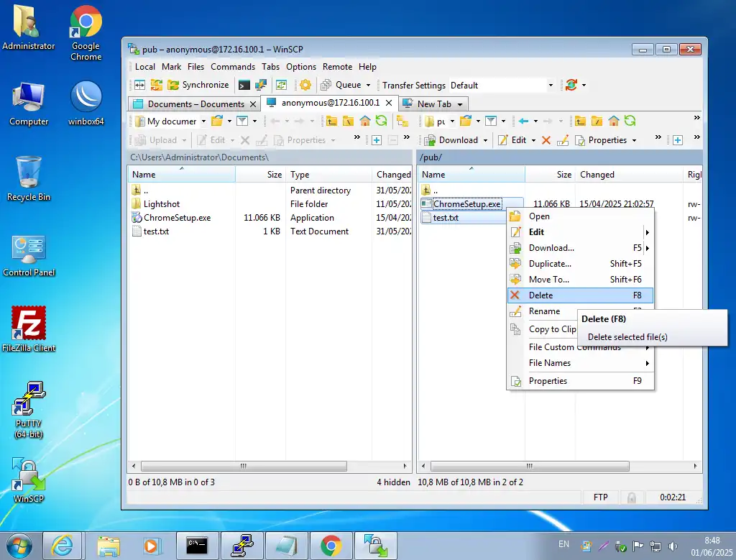Screen dimensions: 736x560
Task: Launch PuTTY from the taskbar
Action: 241,546
